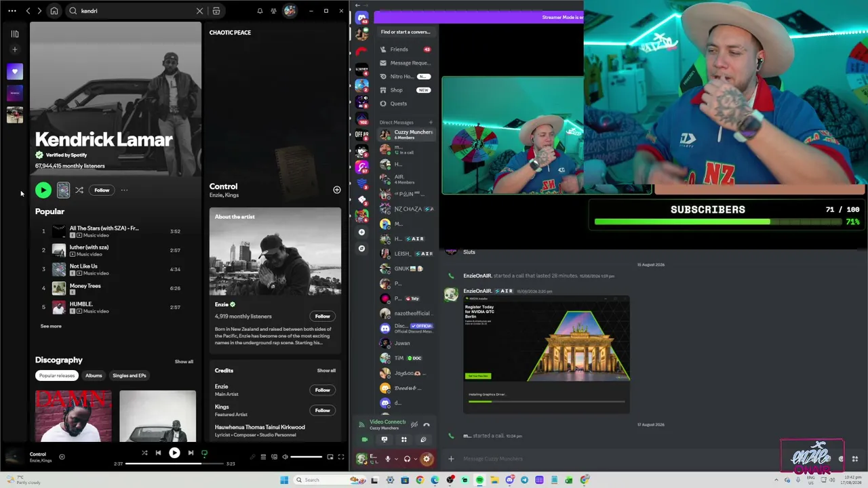The width and height of the screenshot is (868, 488).
Task: Go back in Spotify navigation
Action: (28, 11)
